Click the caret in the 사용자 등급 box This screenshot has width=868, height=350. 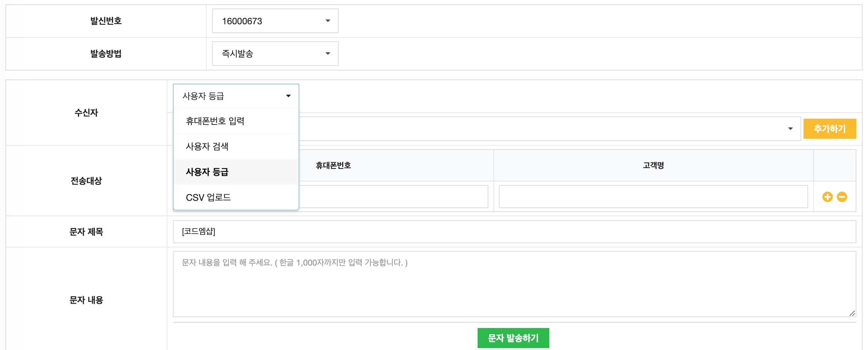[x=288, y=96]
